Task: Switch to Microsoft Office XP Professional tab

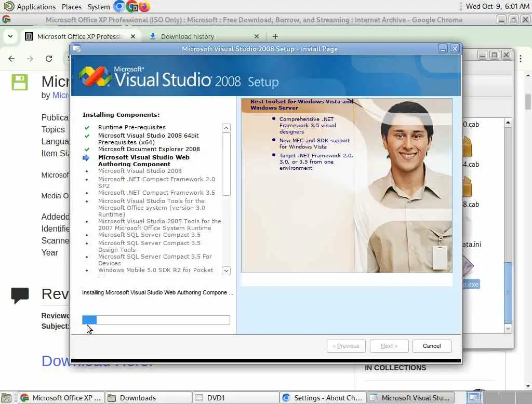Action: pyautogui.click(x=79, y=36)
